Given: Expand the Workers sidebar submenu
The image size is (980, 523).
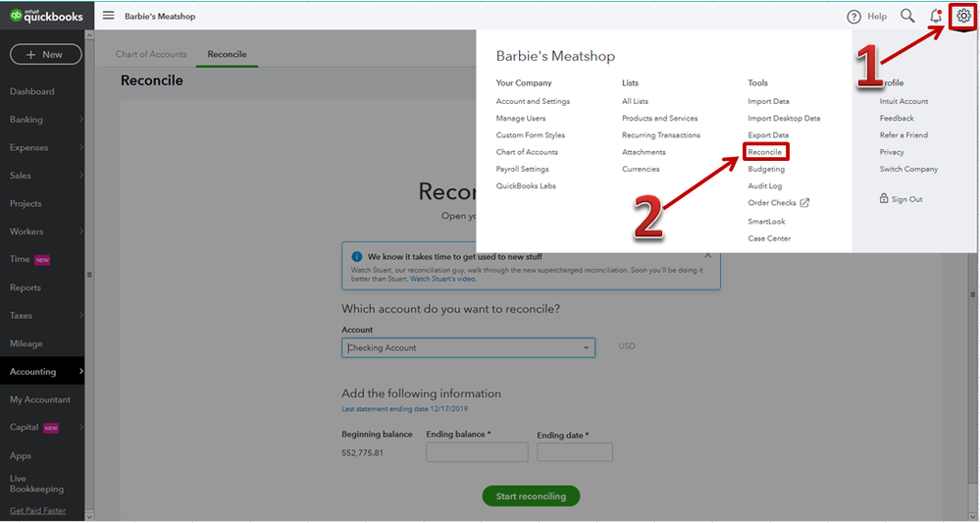Looking at the screenshot, I should tap(81, 232).
